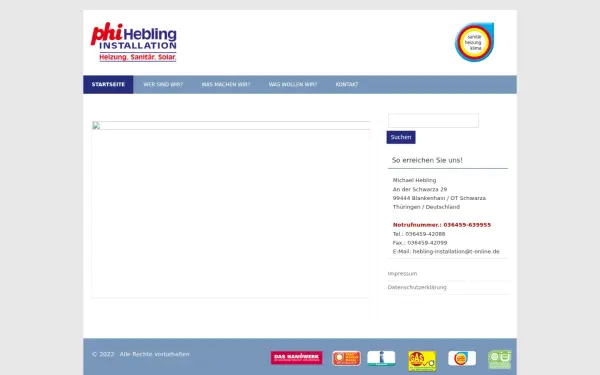Click the broken image placeholder icon
This screenshot has width=600, height=375.
coord(96,126)
